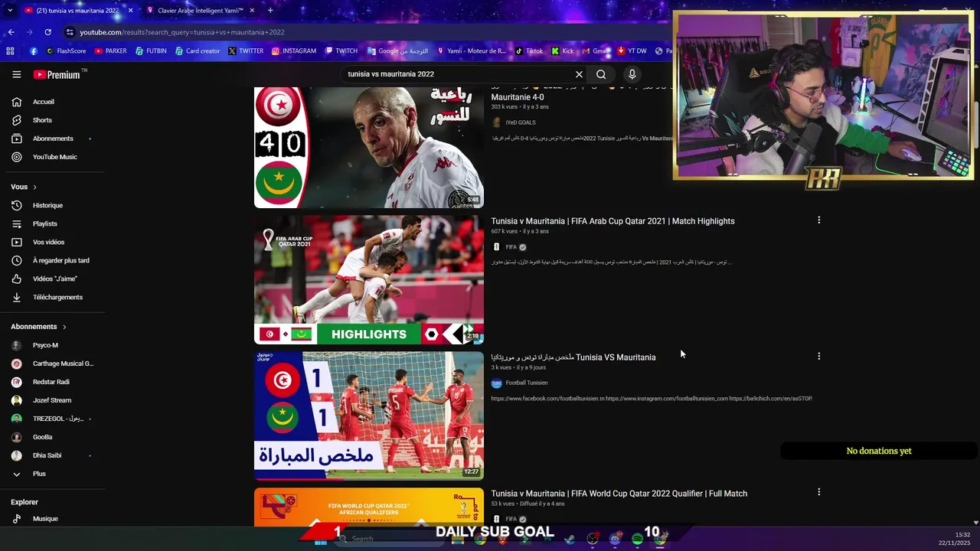The width and height of the screenshot is (980, 551).
Task: Open the TWITCH bookmark
Action: coord(341,51)
